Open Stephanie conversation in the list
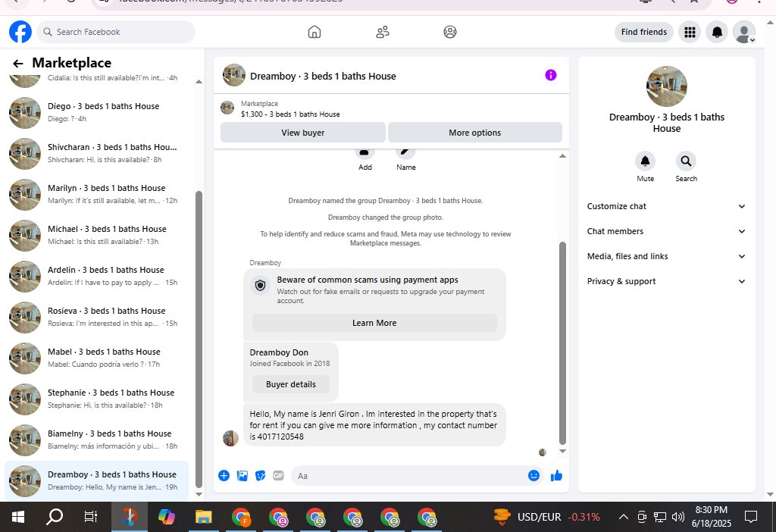776x532 pixels. [97, 399]
